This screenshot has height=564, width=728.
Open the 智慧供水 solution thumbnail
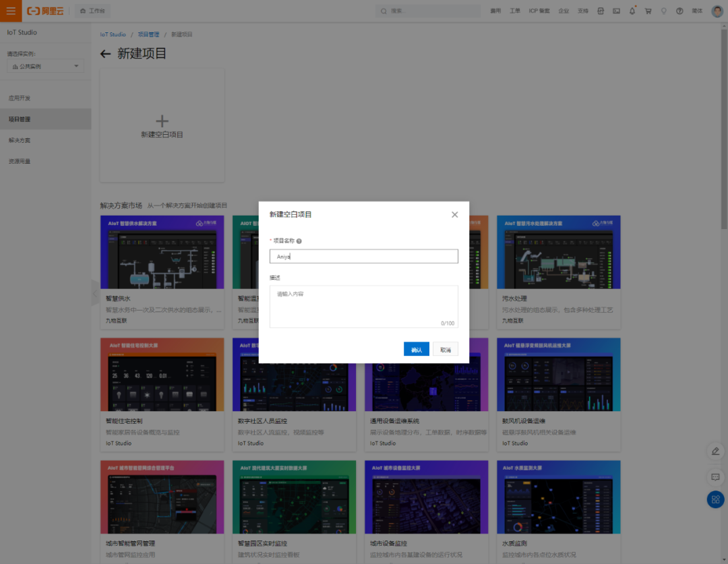(x=162, y=252)
